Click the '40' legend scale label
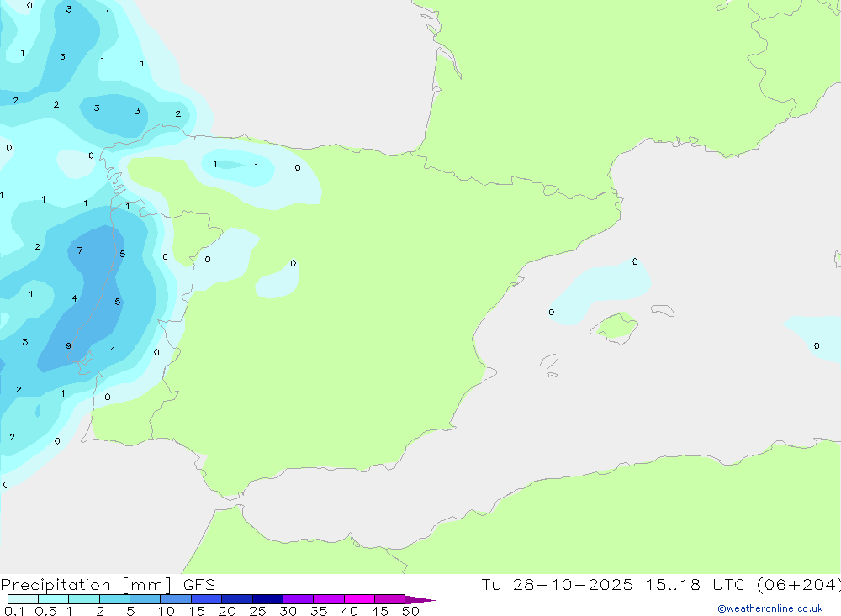Screen dimensions: 841x616 point(349,611)
